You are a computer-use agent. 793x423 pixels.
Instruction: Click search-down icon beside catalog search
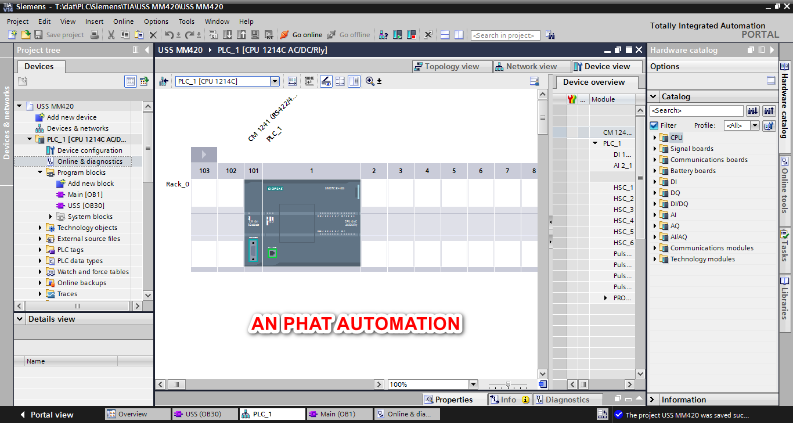[754, 110]
